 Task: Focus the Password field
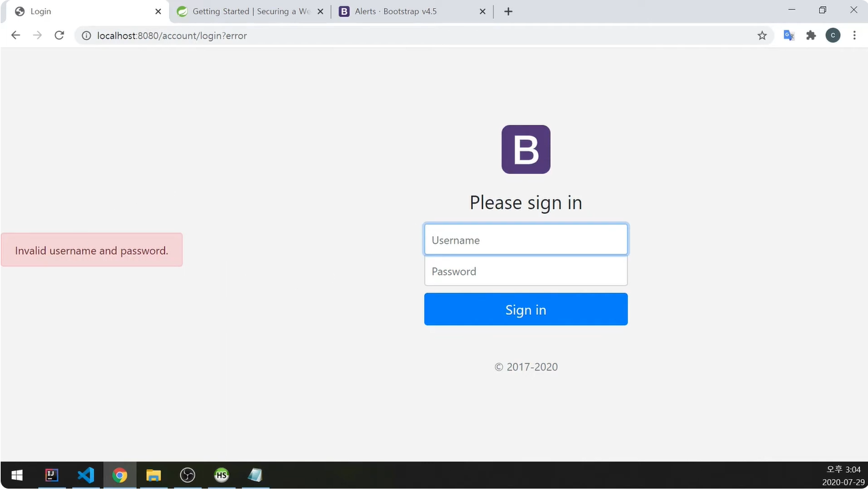click(526, 271)
